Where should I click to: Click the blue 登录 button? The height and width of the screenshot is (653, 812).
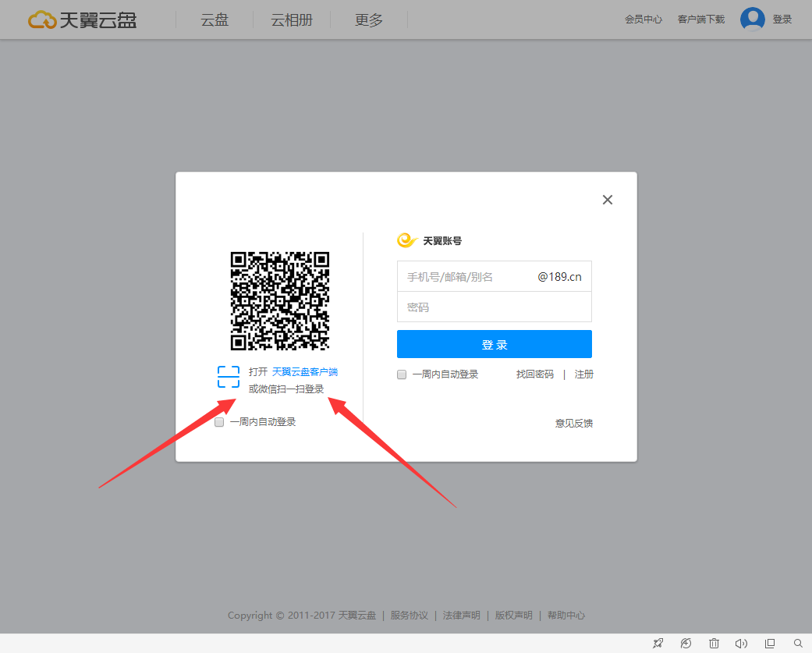point(494,344)
